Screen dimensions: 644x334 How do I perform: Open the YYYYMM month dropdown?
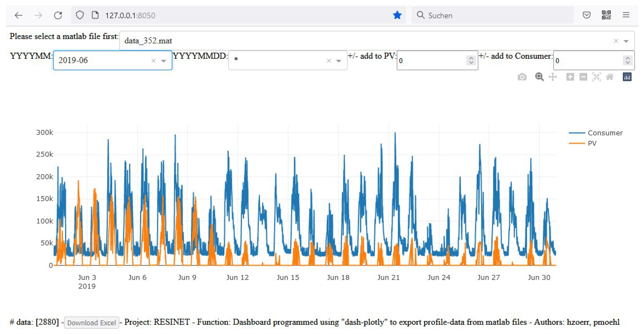(x=164, y=61)
